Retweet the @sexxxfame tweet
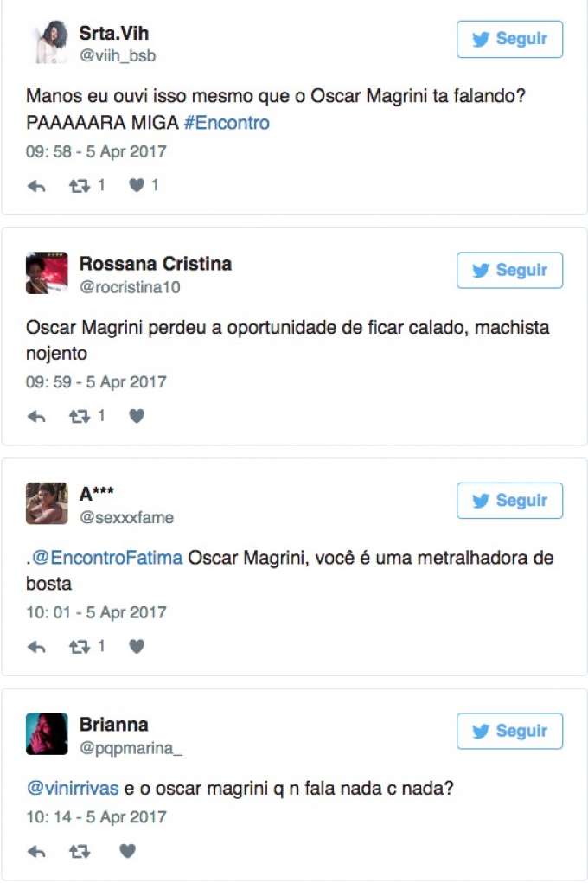Screen dimensions: 588x883 [80, 647]
